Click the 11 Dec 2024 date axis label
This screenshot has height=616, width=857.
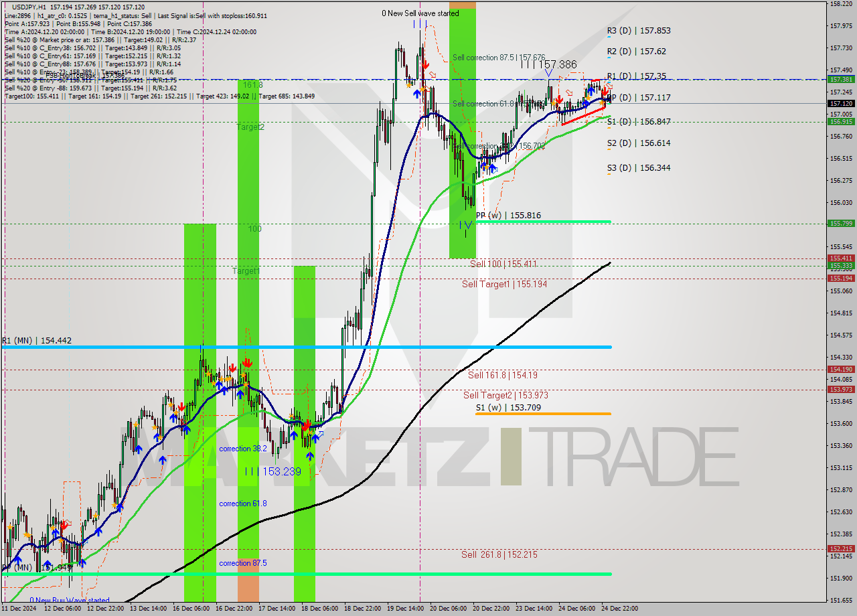coord(19,609)
